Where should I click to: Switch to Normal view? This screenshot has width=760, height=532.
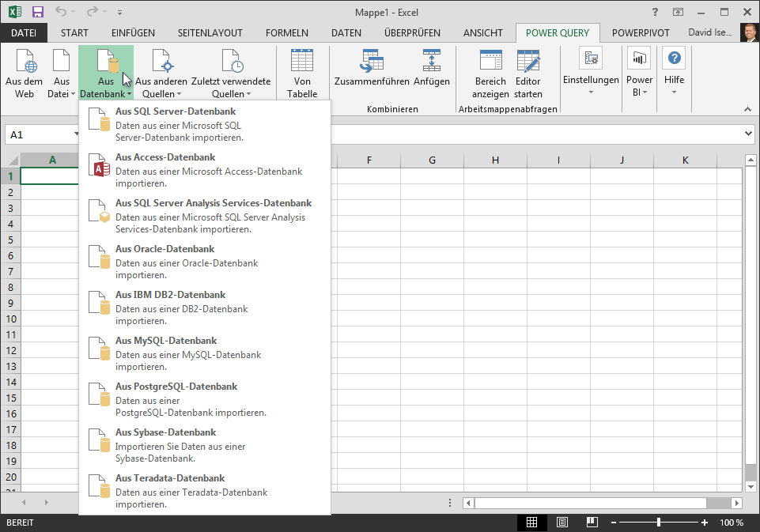pyautogui.click(x=531, y=523)
